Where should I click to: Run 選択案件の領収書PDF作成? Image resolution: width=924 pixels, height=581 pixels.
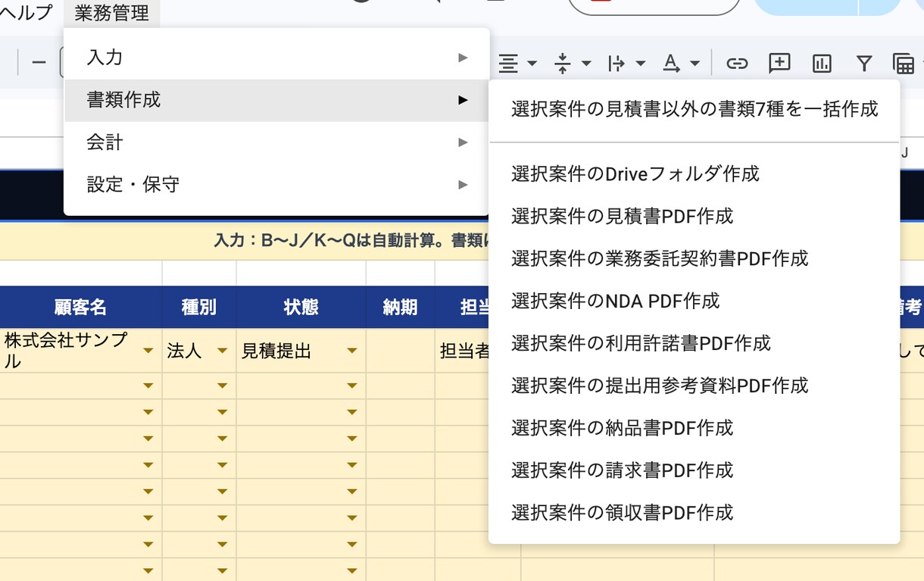point(695,514)
